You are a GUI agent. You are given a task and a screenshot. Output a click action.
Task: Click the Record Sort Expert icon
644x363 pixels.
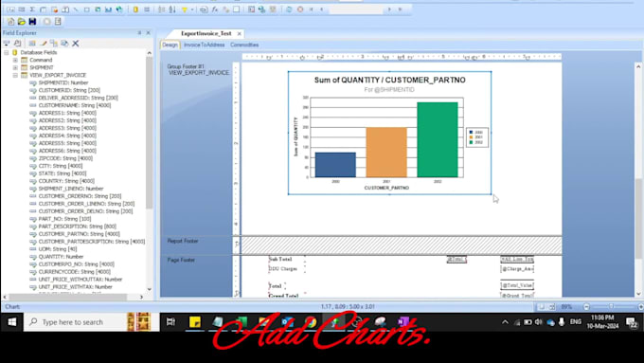(172, 9)
